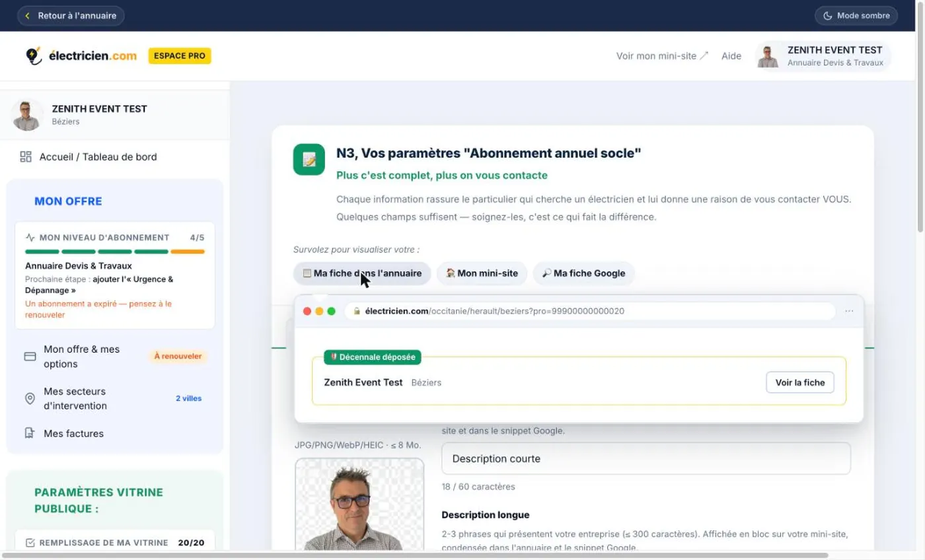925x560 pixels.
Task: Click the 18 / 60 caractères counter
Action: point(478,487)
